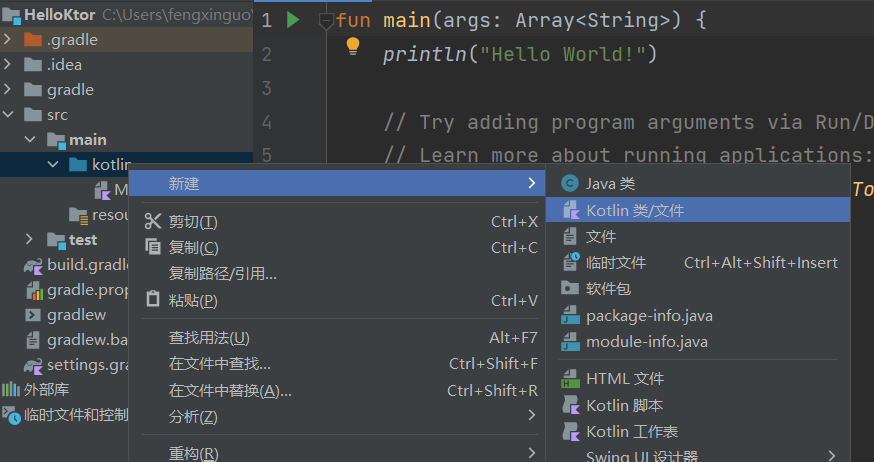Collapse the kotlin source folder

54,165
